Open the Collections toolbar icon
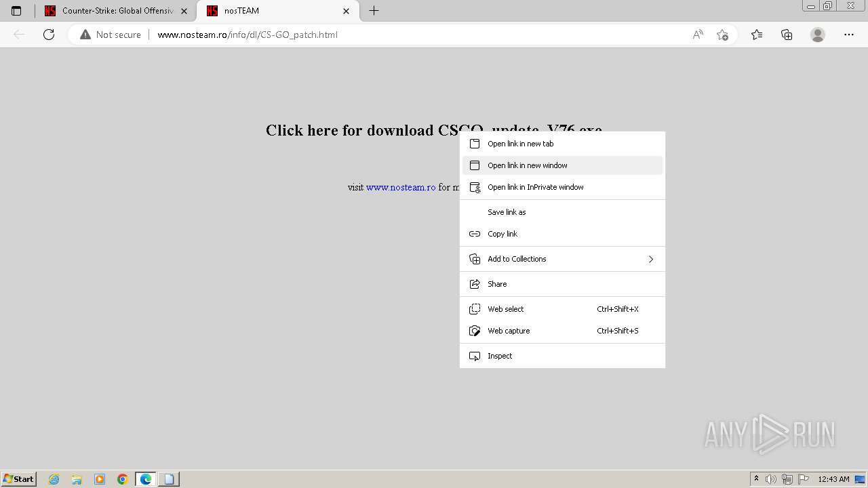Image resolution: width=868 pixels, height=488 pixels. [787, 35]
